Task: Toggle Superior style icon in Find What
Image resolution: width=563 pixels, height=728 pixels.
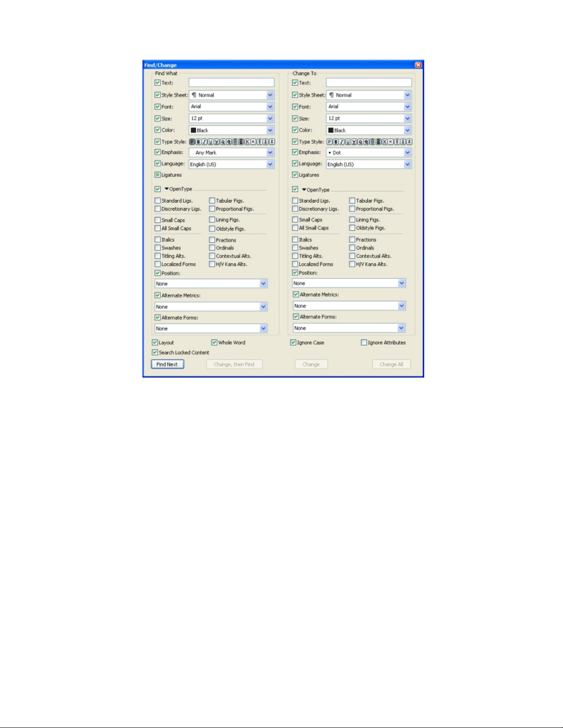Action: (x=273, y=142)
